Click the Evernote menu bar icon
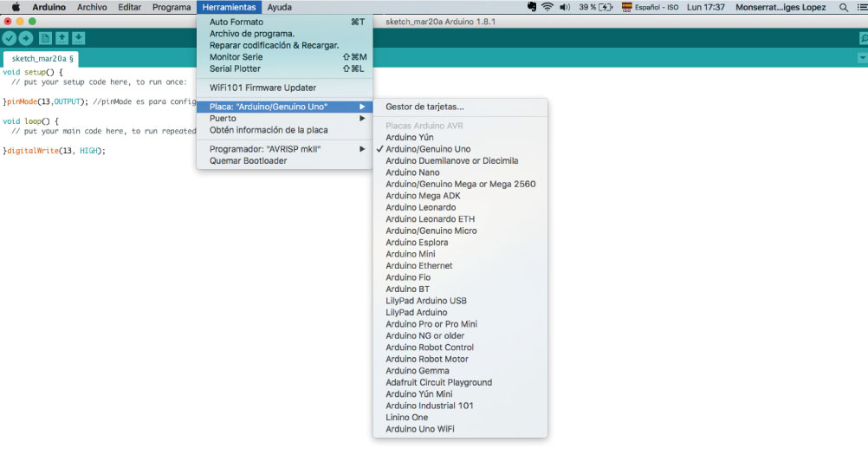Image resolution: width=868 pixels, height=455 pixels. (x=532, y=7)
